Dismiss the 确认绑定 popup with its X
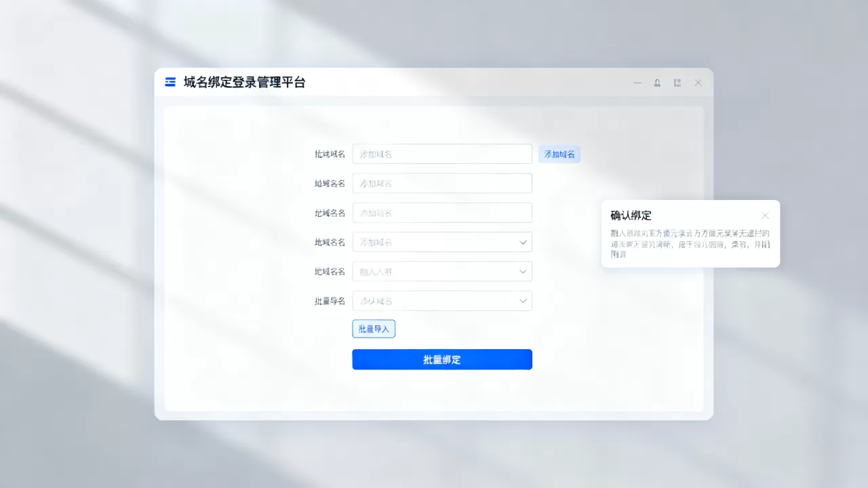This screenshot has width=868, height=488. pos(765,216)
